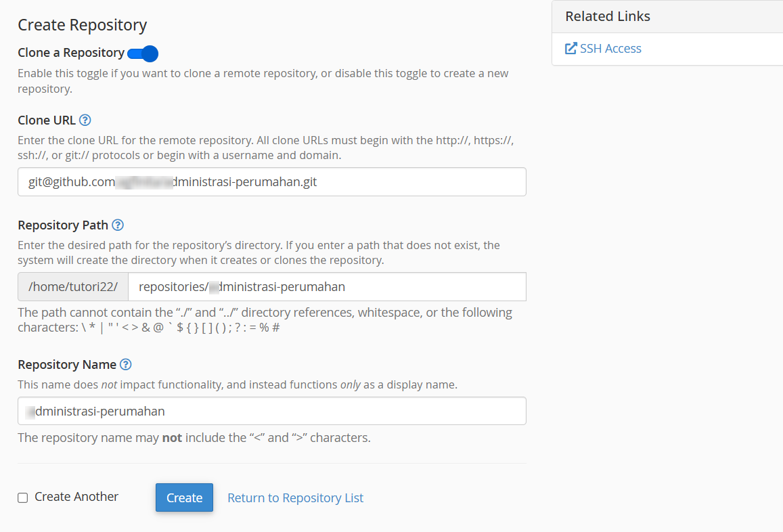Check the Create Another checkbox

pyautogui.click(x=22, y=497)
